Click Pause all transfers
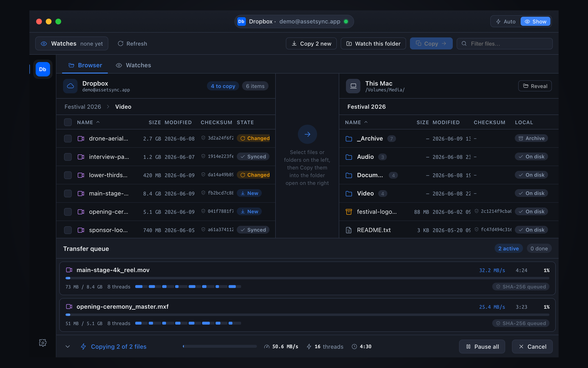Screen dimensions: 588x368 [482, 347]
